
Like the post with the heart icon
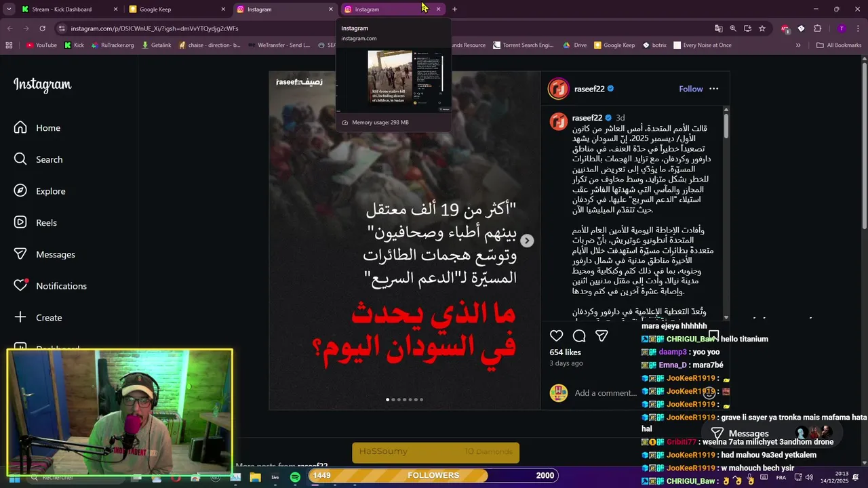pos(556,336)
